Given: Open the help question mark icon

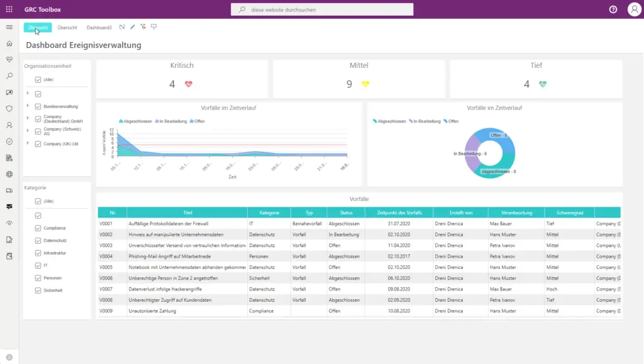Looking at the screenshot, I should [613, 9].
